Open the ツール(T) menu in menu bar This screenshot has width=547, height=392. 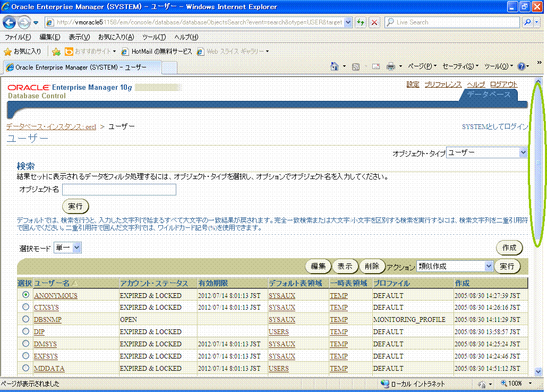[x=154, y=37]
